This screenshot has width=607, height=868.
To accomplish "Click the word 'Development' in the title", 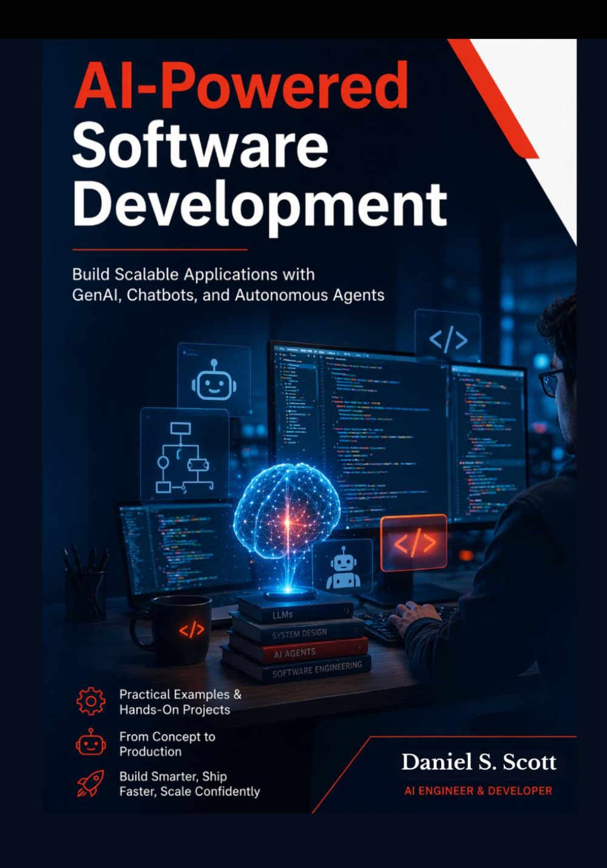I will [260, 206].
